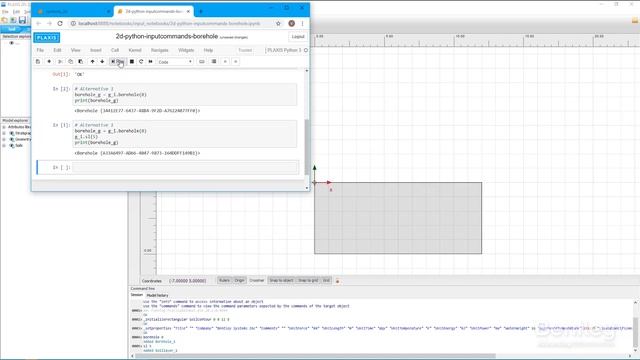Expand Attributes library in Model explorer
The height and width of the screenshot is (360, 640).
[x=4, y=127]
